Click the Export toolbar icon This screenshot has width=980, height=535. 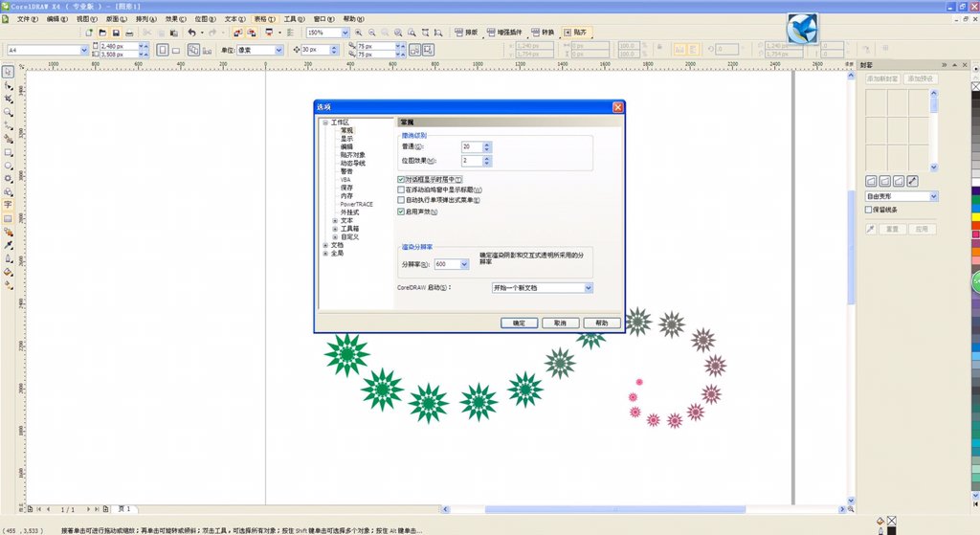[x=252, y=33]
